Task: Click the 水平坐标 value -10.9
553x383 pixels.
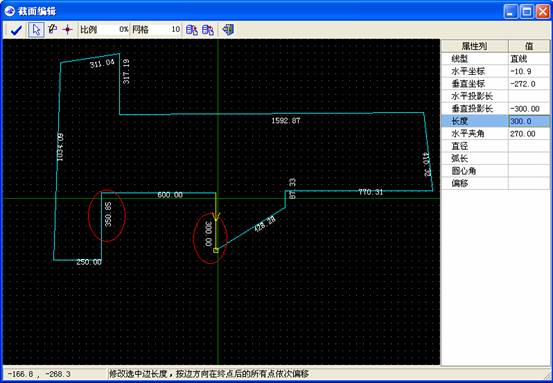Action: [x=529, y=71]
